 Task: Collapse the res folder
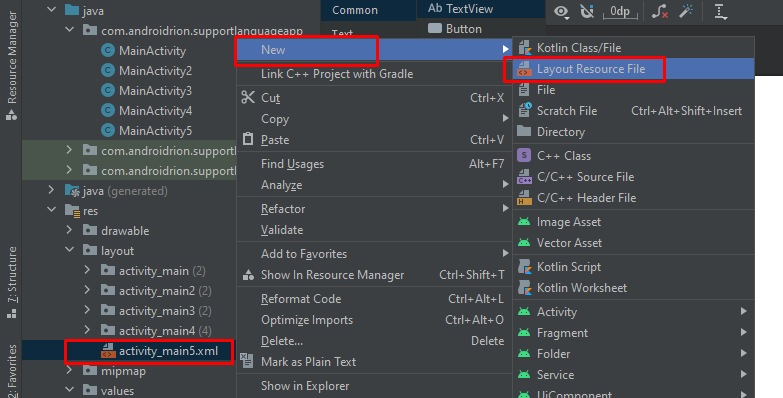51,210
